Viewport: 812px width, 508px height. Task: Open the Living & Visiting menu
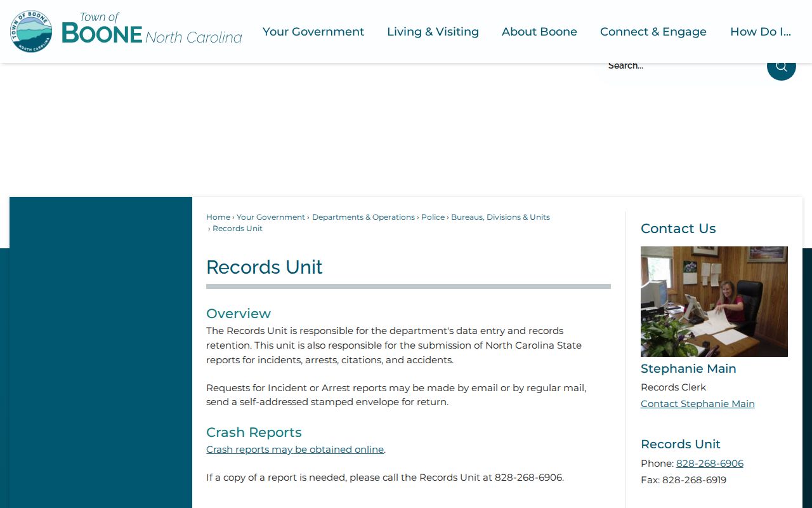click(x=433, y=32)
